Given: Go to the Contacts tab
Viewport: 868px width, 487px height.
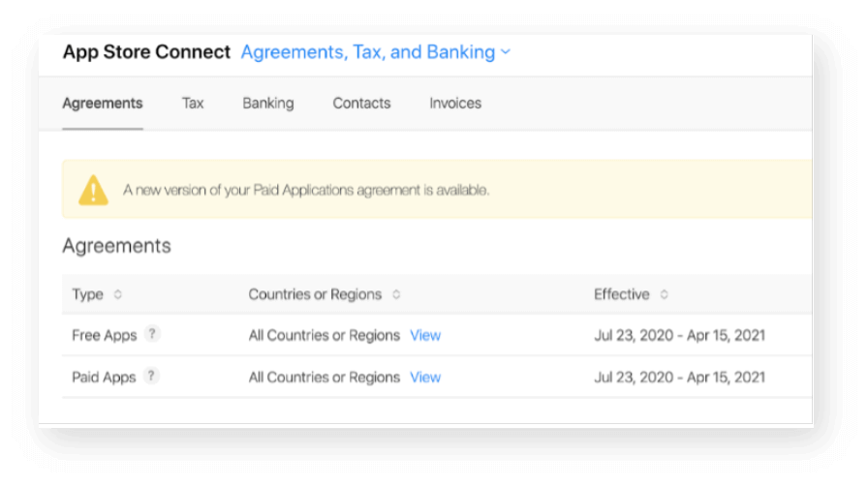Looking at the screenshot, I should tap(361, 103).
